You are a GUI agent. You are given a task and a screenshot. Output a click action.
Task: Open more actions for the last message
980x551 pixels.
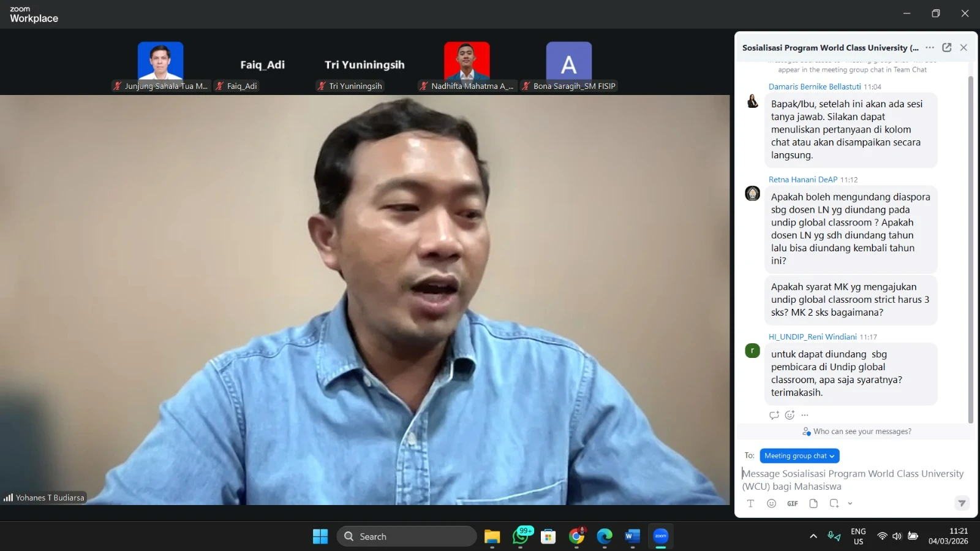(805, 415)
